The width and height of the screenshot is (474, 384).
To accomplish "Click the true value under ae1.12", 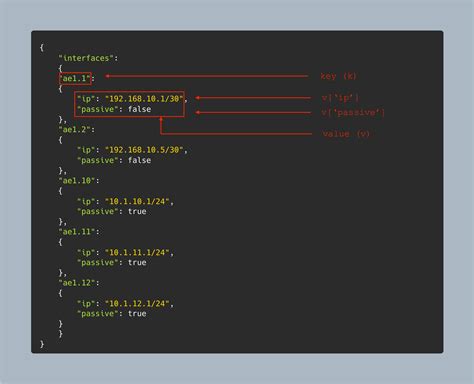I will pyautogui.click(x=137, y=313).
